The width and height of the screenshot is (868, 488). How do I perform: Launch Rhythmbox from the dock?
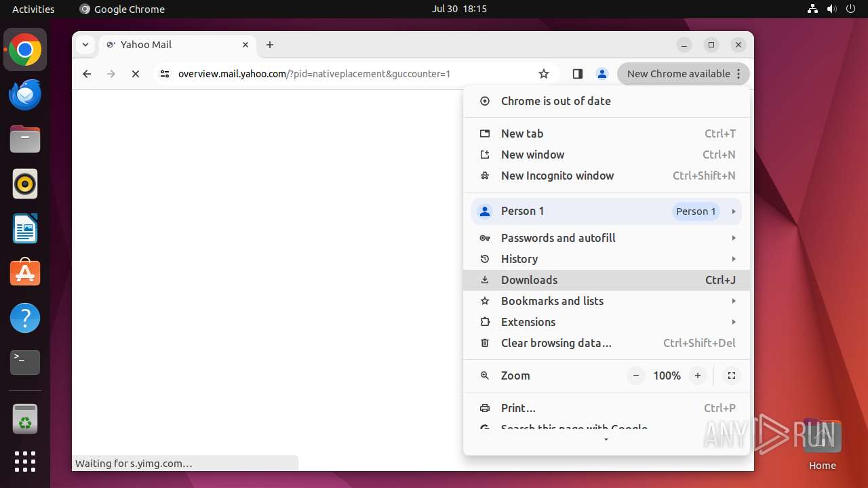coord(25,184)
